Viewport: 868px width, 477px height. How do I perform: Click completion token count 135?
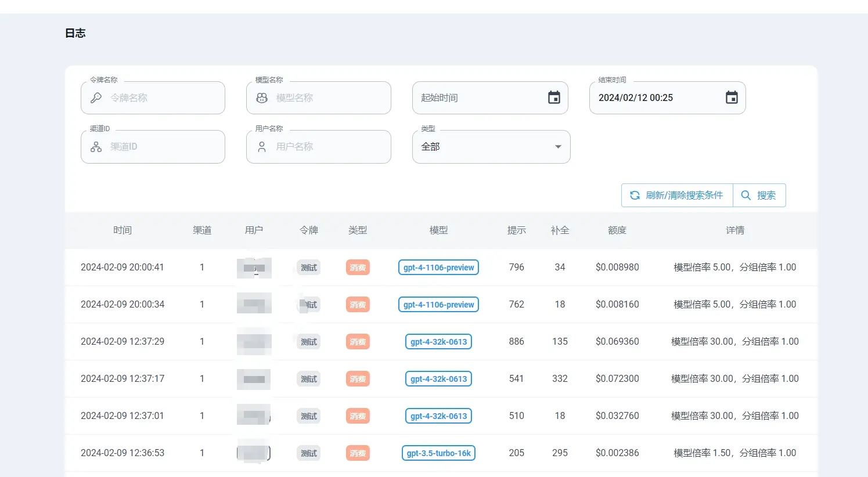coord(560,342)
